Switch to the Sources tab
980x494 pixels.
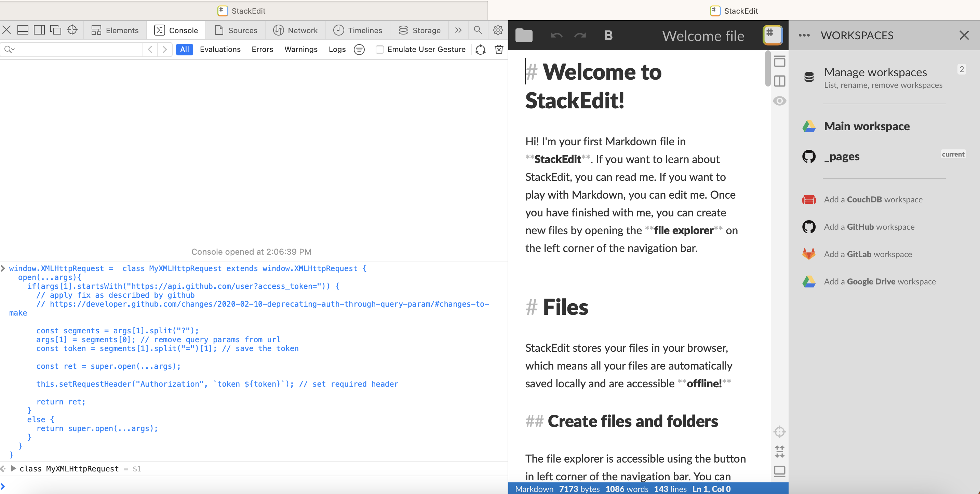pyautogui.click(x=236, y=30)
